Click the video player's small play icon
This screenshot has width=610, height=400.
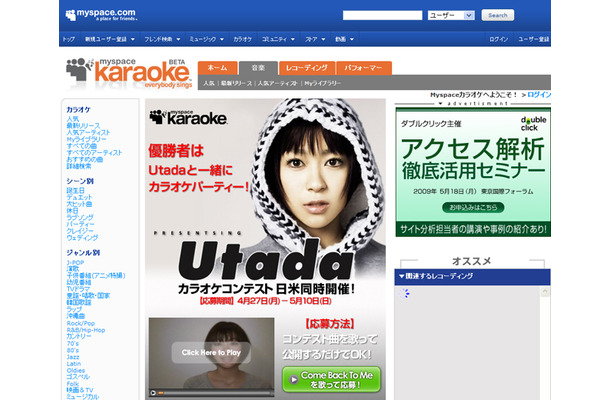tap(153, 393)
